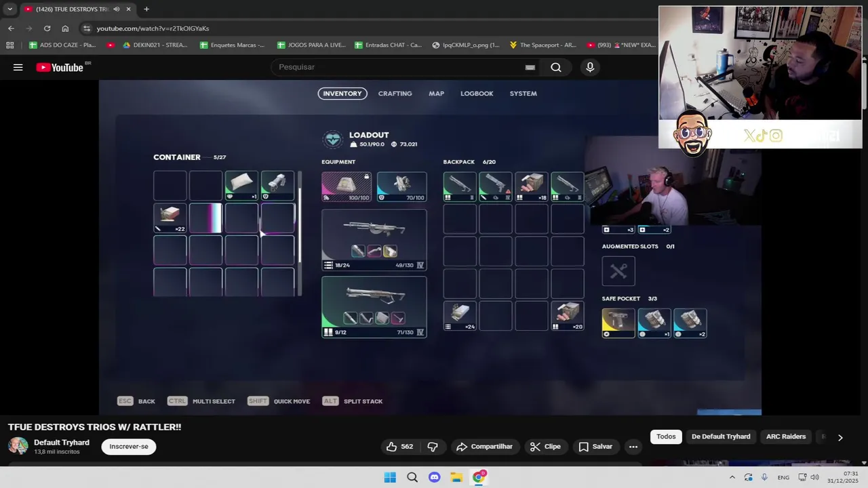Expand more filter chips with the right chevron
The image size is (868, 488).
[840, 437]
